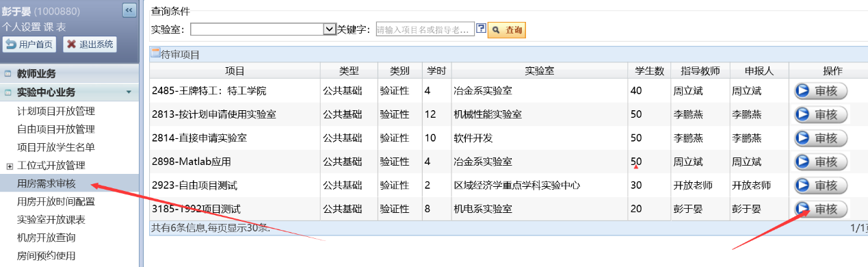
Task: Open 实验室开放课表 page
Action: (x=51, y=220)
